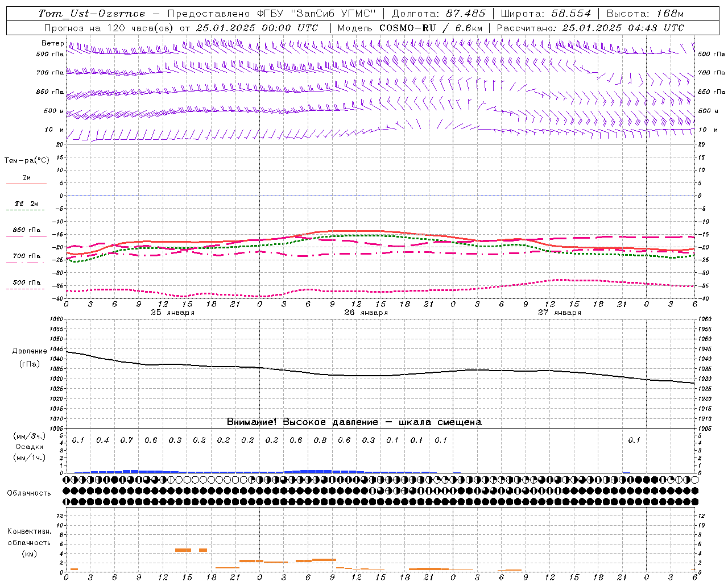Screen dimensions: 728x582
Task: Click the date label 27 января
Action: click(x=560, y=313)
